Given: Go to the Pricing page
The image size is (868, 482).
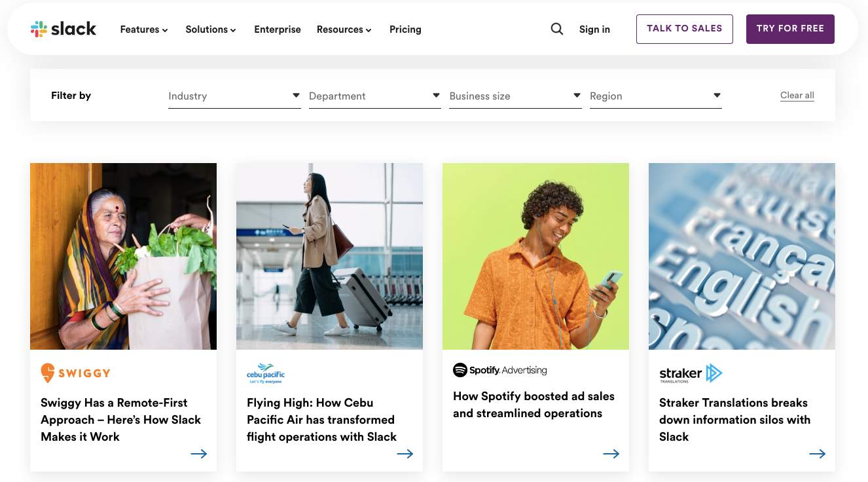Looking at the screenshot, I should pyautogui.click(x=405, y=29).
